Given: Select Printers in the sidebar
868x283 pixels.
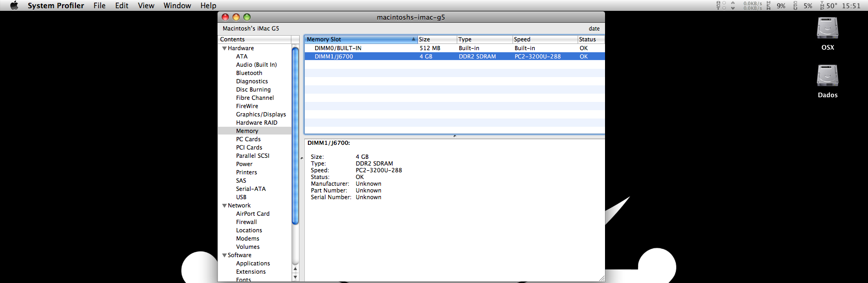Looking at the screenshot, I should pos(246,172).
